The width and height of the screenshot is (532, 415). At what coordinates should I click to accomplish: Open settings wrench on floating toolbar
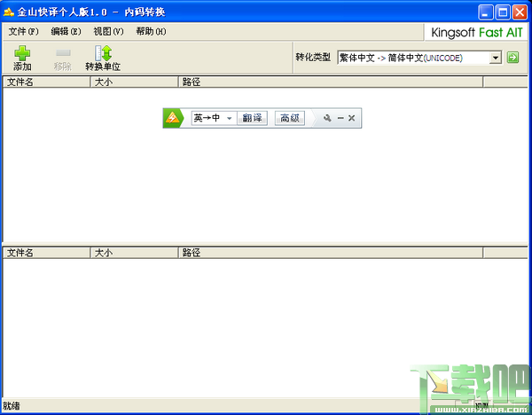pyautogui.click(x=327, y=118)
